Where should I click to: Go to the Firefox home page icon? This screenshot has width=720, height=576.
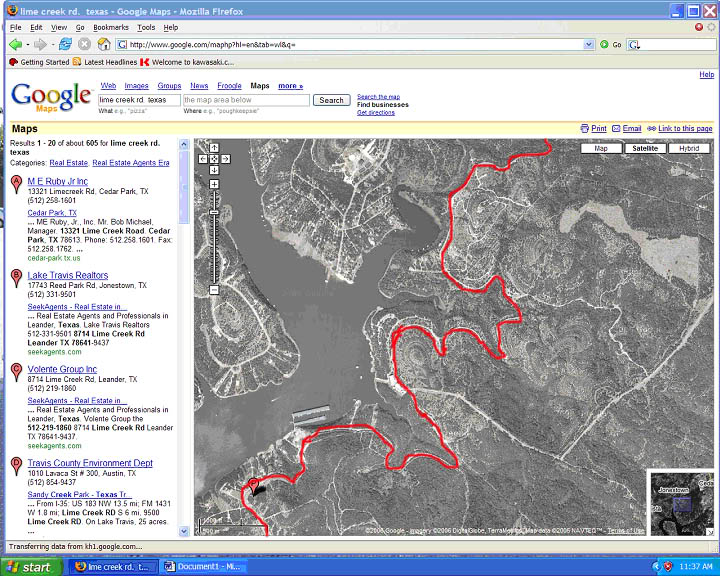(103, 44)
